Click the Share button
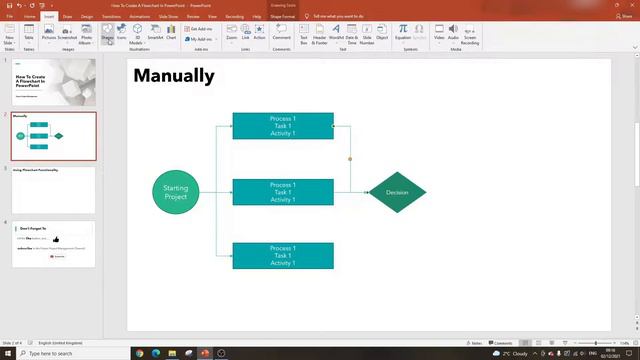This screenshot has height=360, width=640. click(624, 16)
